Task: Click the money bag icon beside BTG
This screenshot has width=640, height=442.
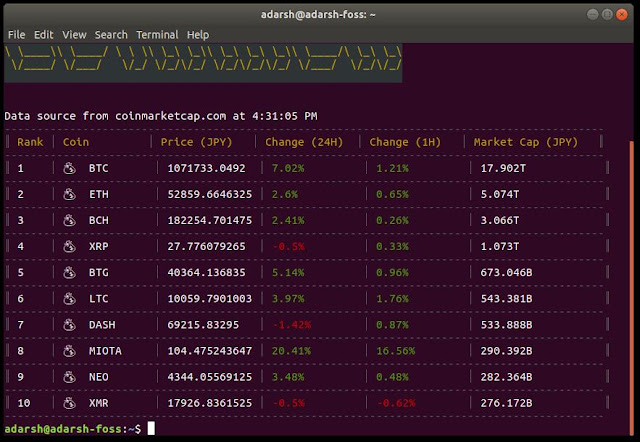Action: [x=69, y=273]
